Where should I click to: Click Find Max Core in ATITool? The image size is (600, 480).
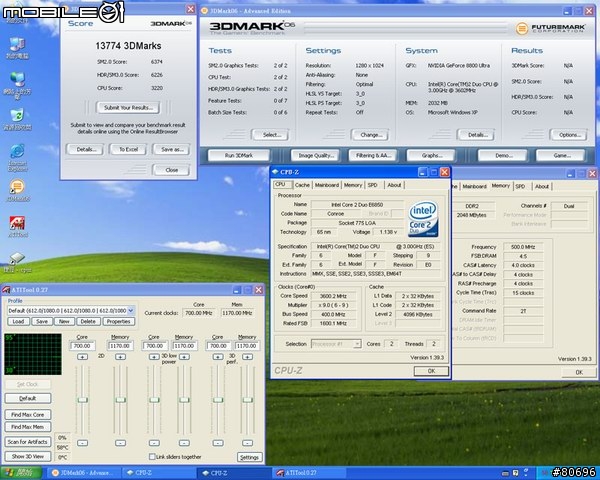28,415
